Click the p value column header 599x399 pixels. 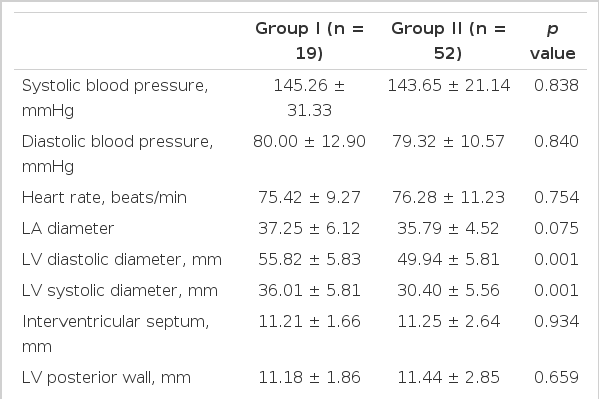552,41
